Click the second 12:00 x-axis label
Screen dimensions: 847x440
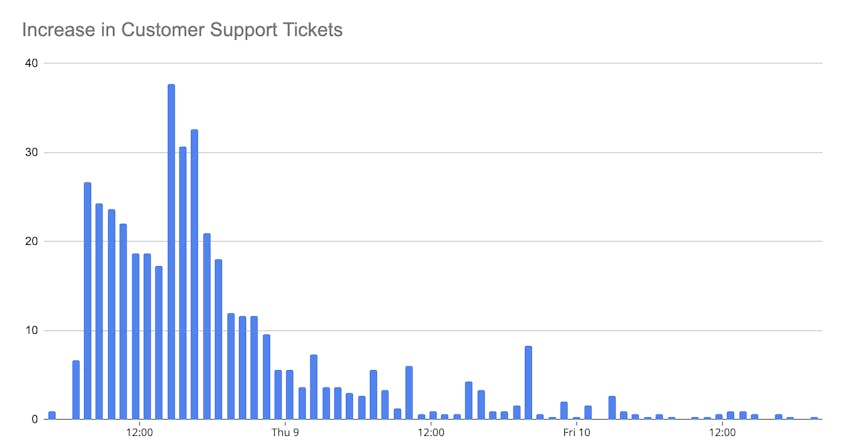coord(431,432)
